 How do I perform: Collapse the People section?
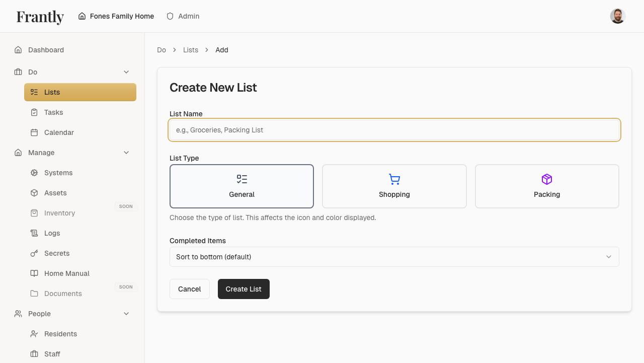pos(126,314)
